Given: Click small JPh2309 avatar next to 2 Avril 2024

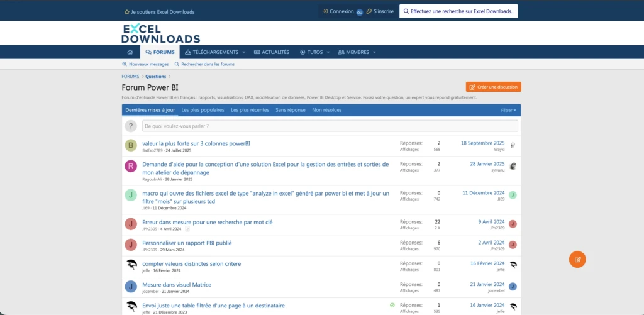Looking at the screenshot, I should [513, 245].
